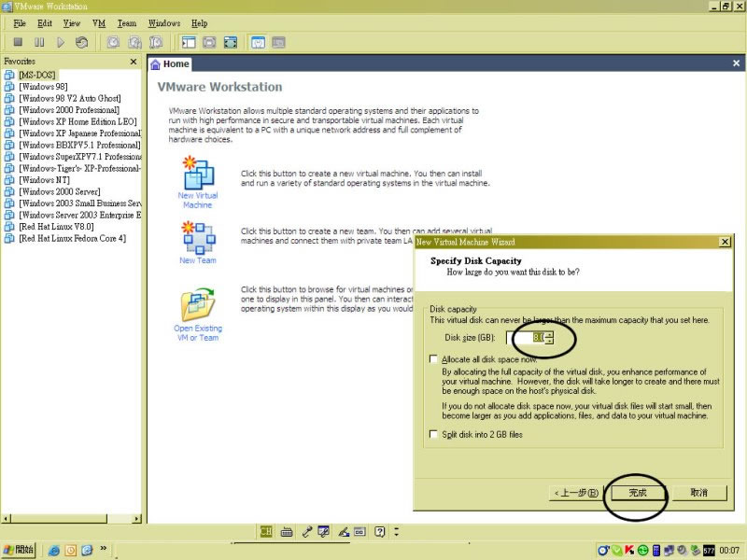Open the Edit menu
The height and width of the screenshot is (560, 747).
pyautogui.click(x=45, y=23)
